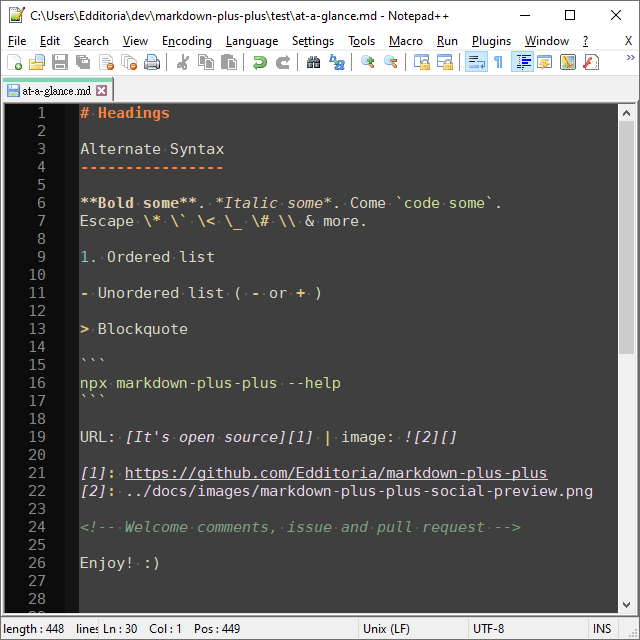Screen dimensions: 640x640
Task: Click the Open file toolbar icon
Action: coord(37,62)
